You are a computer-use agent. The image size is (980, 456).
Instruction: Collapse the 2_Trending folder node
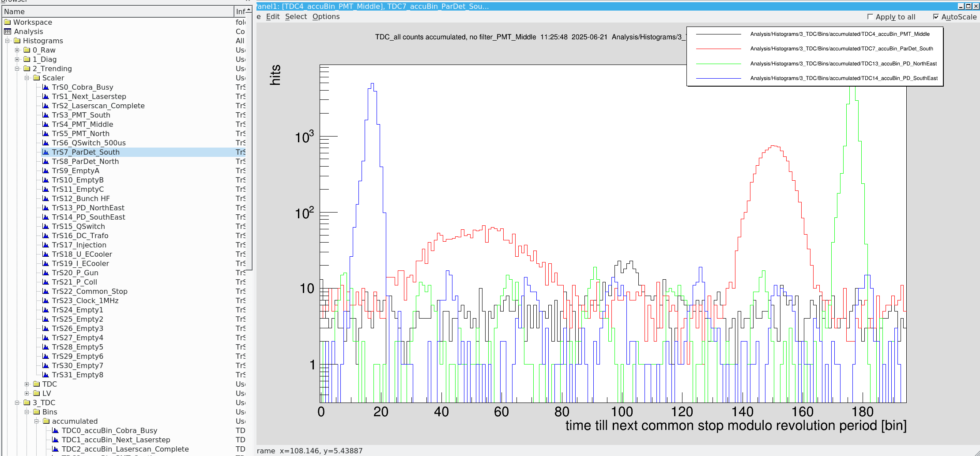(17, 68)
